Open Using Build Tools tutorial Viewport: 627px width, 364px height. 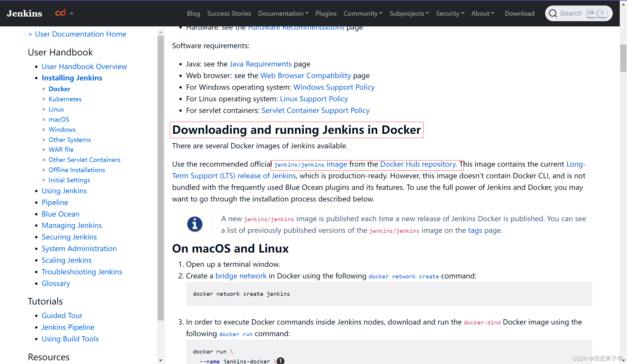[x=70, y=339]
